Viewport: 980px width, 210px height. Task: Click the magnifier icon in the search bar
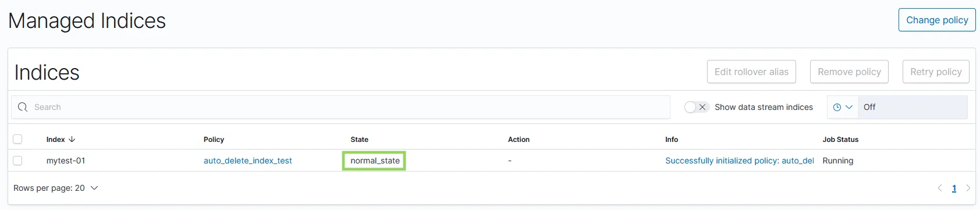pyautogui.click(x=23, y=107)
